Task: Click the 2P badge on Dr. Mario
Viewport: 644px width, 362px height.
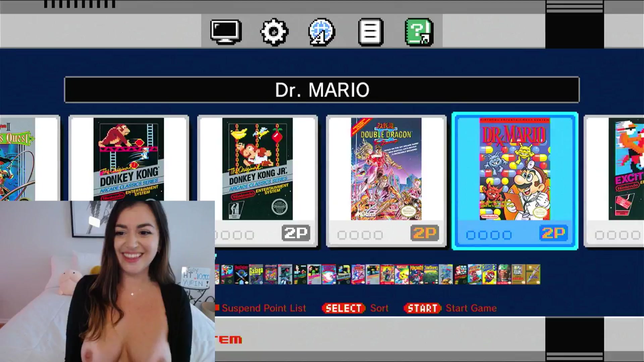Action: pyautogui.click(x=553, y=233)
